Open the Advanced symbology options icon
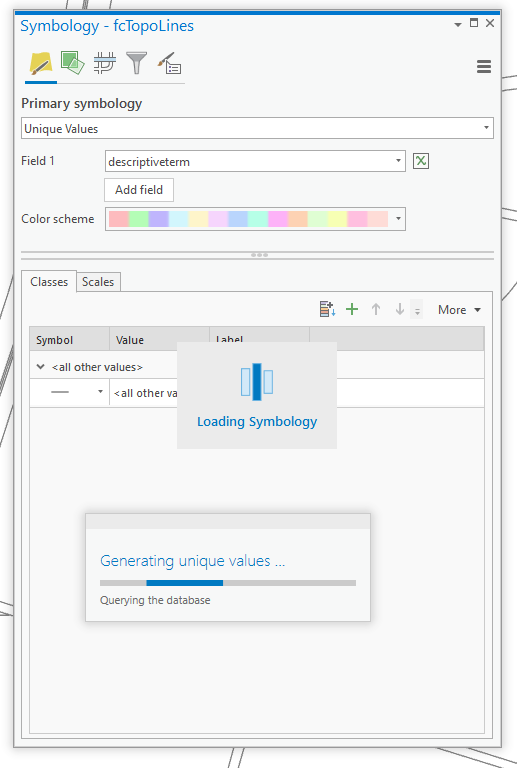This screenshot has width=517, height=768. (169, 64)
